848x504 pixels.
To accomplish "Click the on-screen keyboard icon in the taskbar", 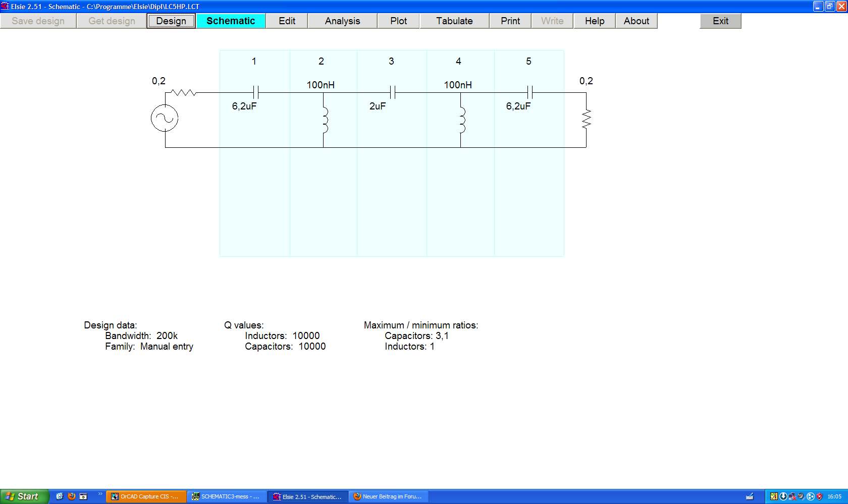I will [750, 496].
